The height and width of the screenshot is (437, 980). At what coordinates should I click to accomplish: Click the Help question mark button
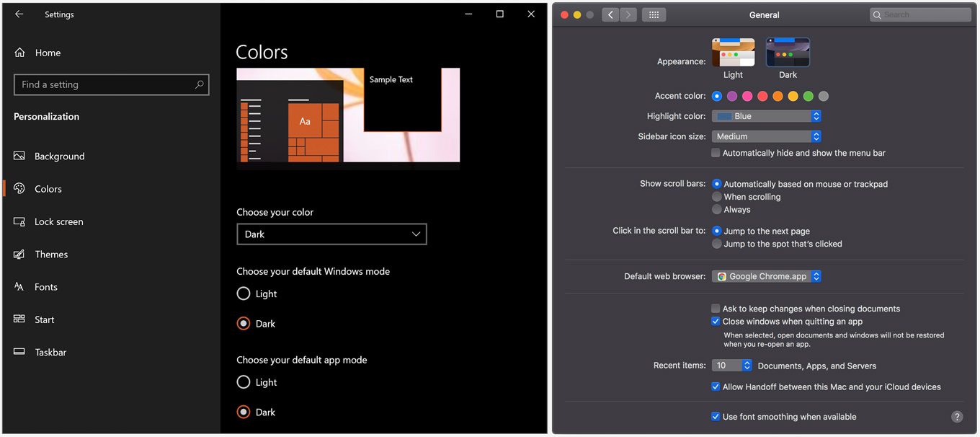point(957,417)
